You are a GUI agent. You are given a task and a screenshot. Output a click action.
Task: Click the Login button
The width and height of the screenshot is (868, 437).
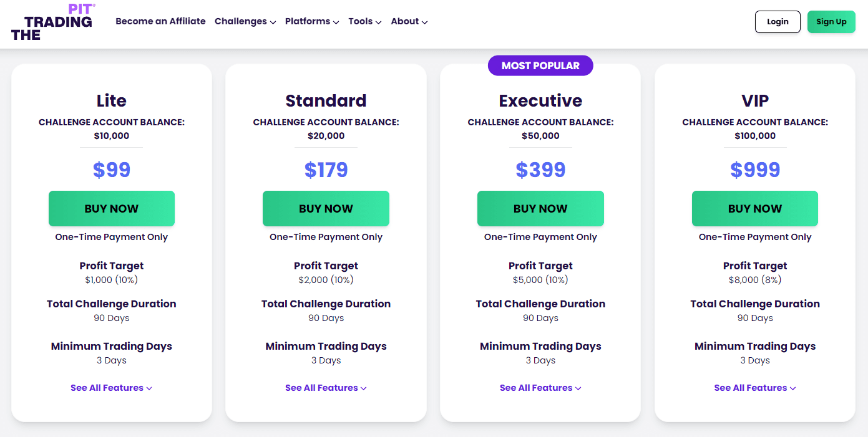tap(778, 21)
